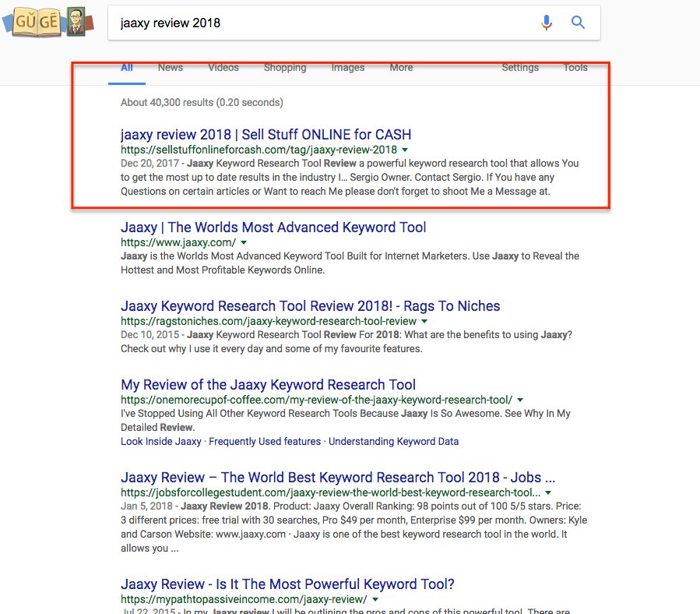
Task: Click the 'Dec 10, 2015' result date
Action: [x=149, y=335]
